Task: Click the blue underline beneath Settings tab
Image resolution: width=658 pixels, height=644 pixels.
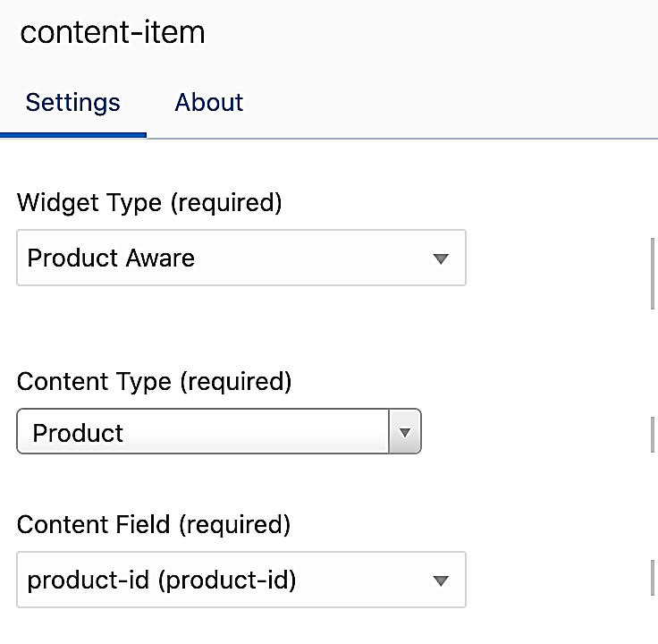Action: point(72,134)
